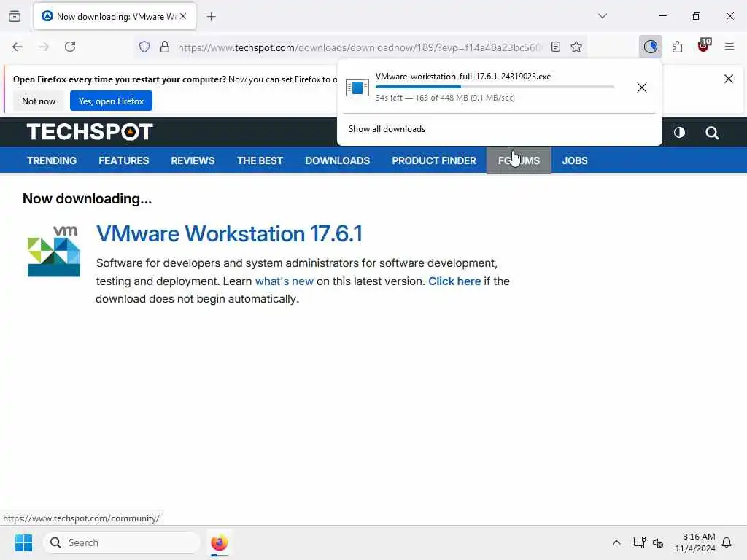Open the PRODUCT FINDER section
The image size is (747, 560).
click(434, 160)
